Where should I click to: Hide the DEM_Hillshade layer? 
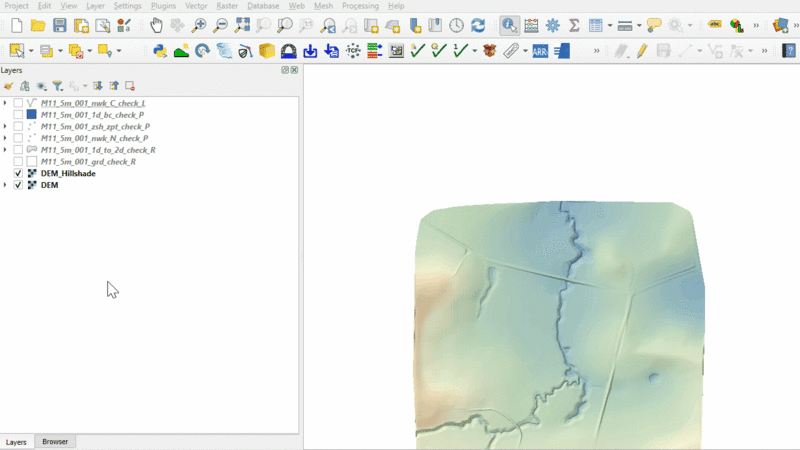click(x=18, y=173)
